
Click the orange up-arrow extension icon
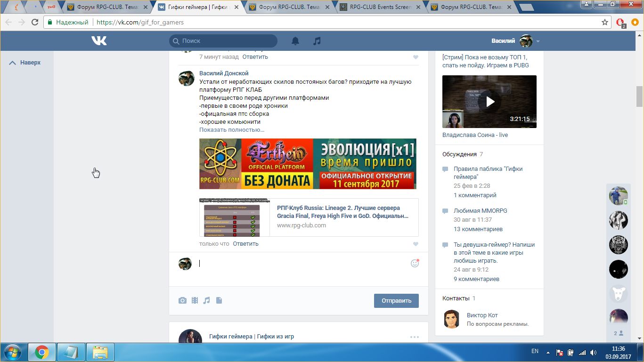(x=635, y=22)
